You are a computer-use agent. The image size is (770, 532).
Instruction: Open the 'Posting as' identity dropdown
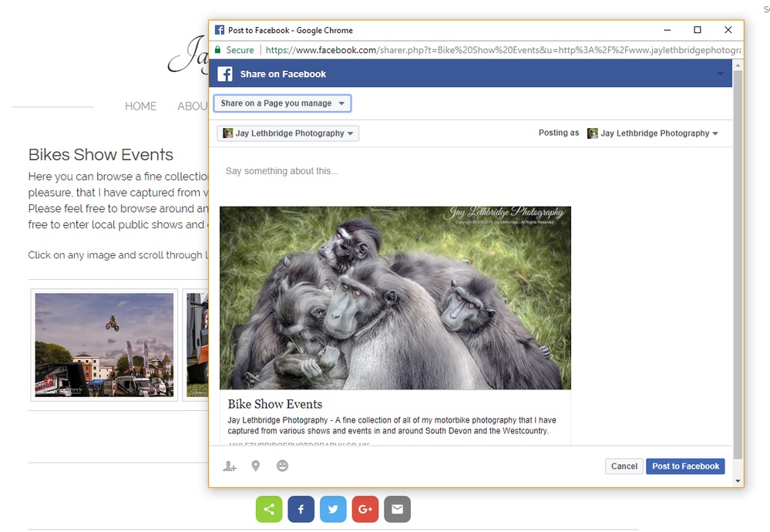click(x=652, y=133)
